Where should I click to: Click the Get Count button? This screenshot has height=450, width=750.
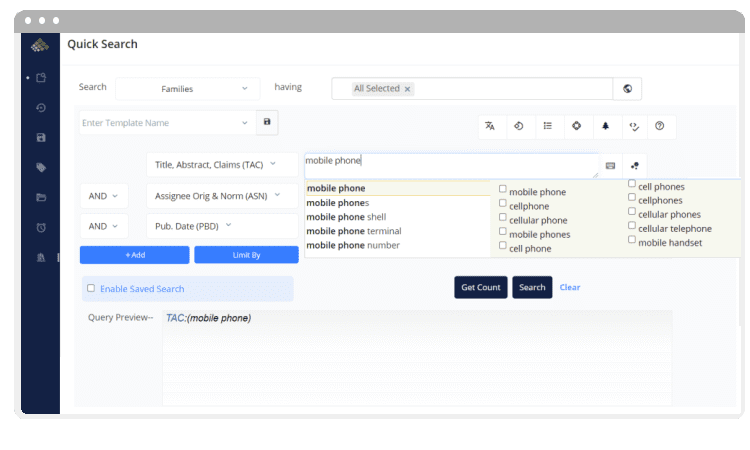click(x=481, y=287)
